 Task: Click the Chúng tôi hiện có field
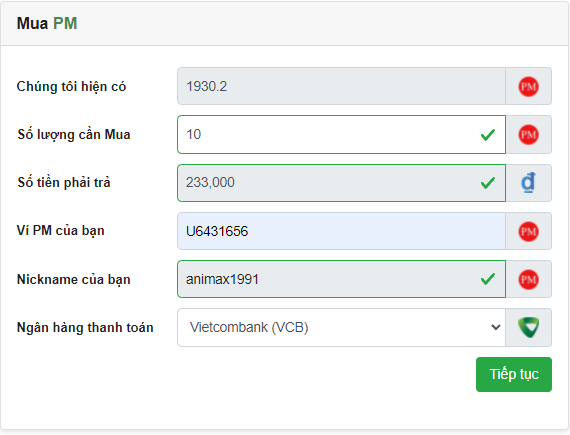click(x=341, y=86)
